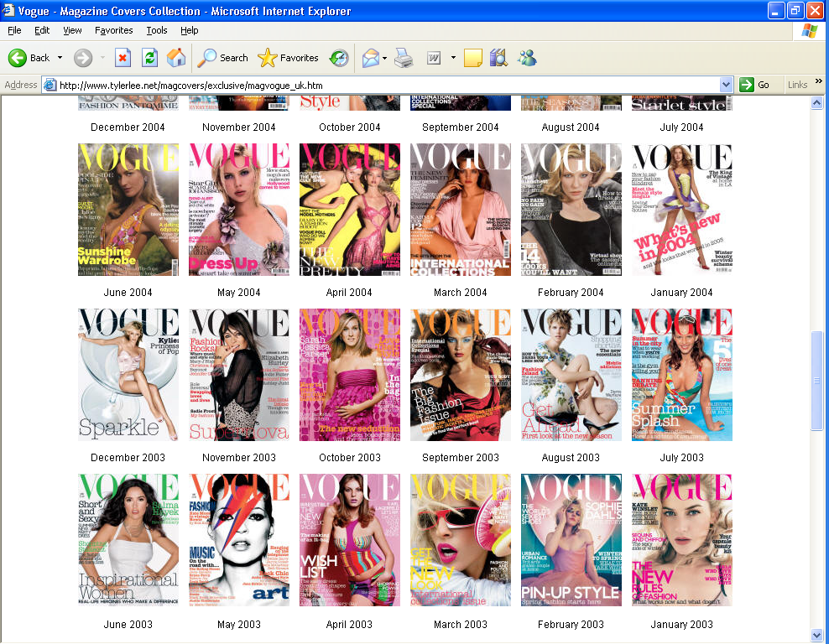The height and width of the screenshot is (644, 829).
Task: Expand the Mail dropdown arrow
Action: [x=385, y=58]
